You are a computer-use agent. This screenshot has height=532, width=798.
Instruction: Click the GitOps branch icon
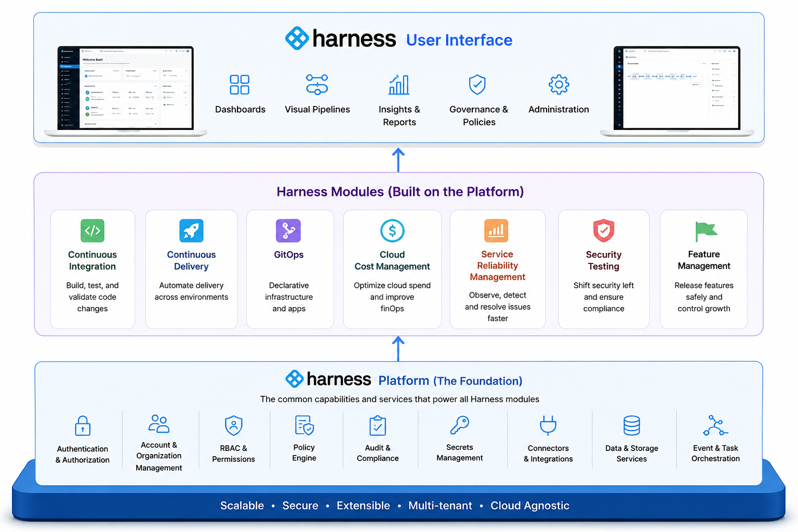tap(288, 231)
